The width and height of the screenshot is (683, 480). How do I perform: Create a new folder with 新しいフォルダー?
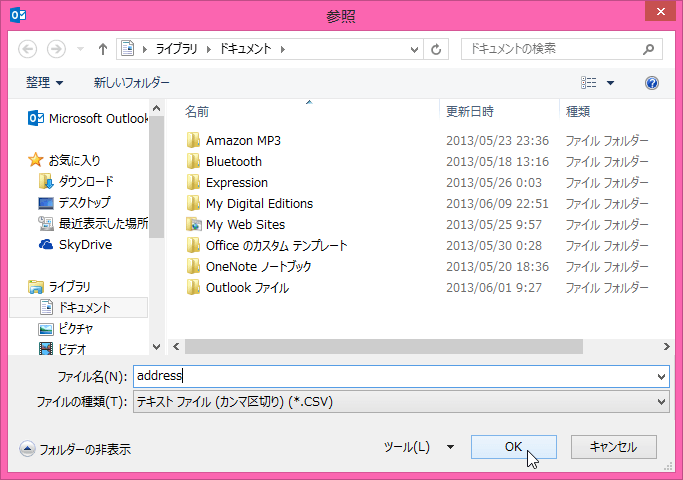click(x=132, y=82)
